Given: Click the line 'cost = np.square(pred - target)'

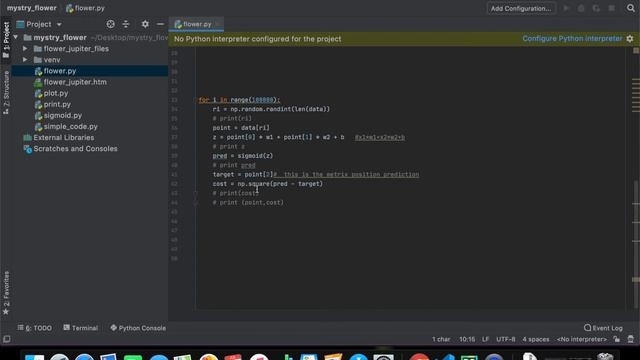Looking at the screenshot, I should click(x=267, y=184).
